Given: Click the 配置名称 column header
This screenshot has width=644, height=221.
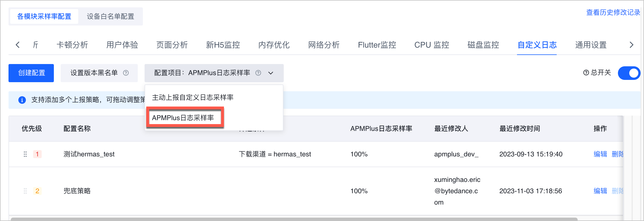Looking at the screenshot, I should (77, 129).
